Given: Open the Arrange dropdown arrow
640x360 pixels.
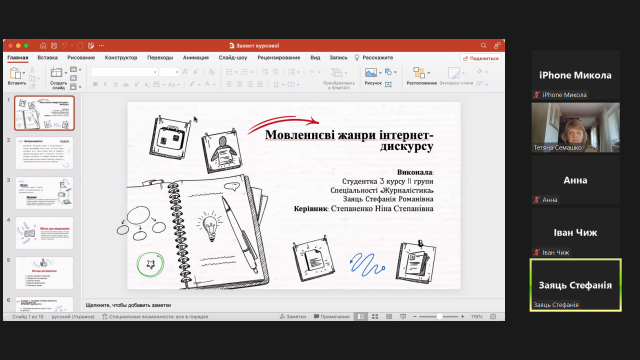Looking at the screenshot, I should click(x=428, y=73).
